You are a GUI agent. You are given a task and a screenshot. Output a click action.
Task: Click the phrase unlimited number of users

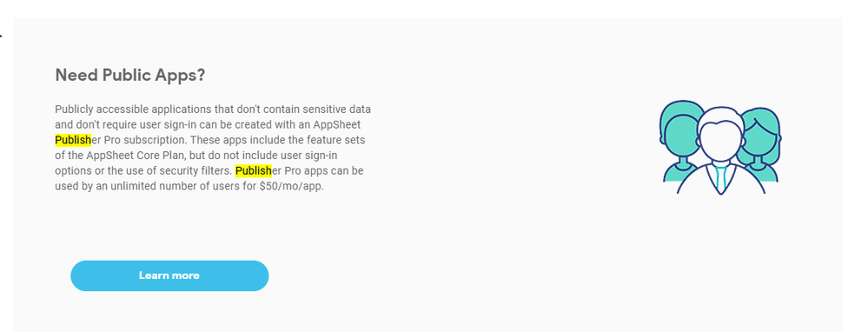[x=158, y=186]
